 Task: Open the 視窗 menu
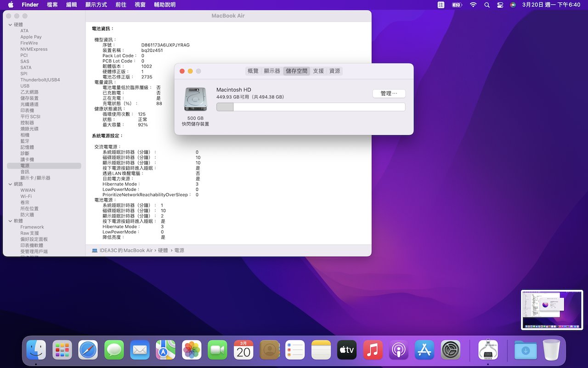coord(140,5)
